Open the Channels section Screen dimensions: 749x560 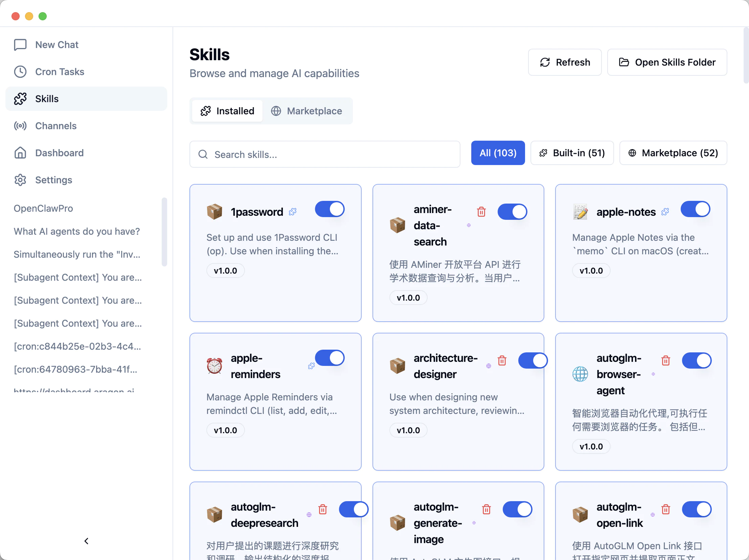tap(55, 125)
